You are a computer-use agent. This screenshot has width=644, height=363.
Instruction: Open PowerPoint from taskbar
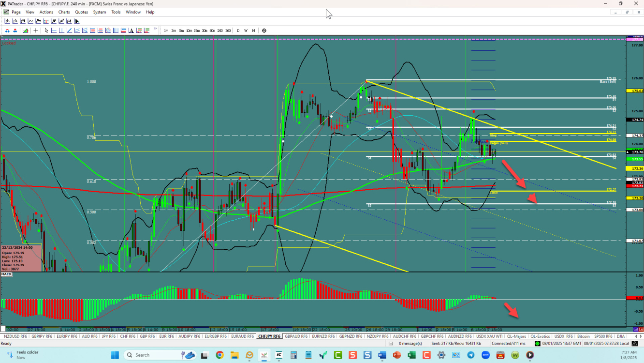click(397, 355)
